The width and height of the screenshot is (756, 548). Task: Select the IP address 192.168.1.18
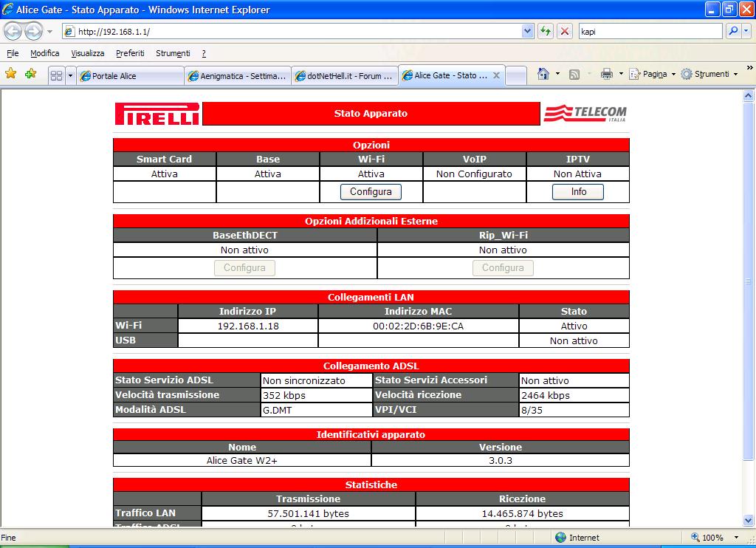pos(248,326)
